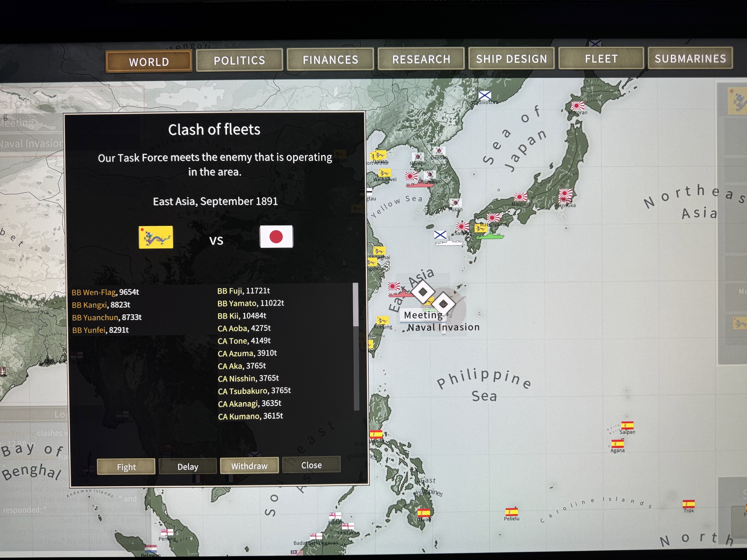Click the Agana port flag
Image resolution: width=747 pixels, height=560 pixels.
pos(617,444)
